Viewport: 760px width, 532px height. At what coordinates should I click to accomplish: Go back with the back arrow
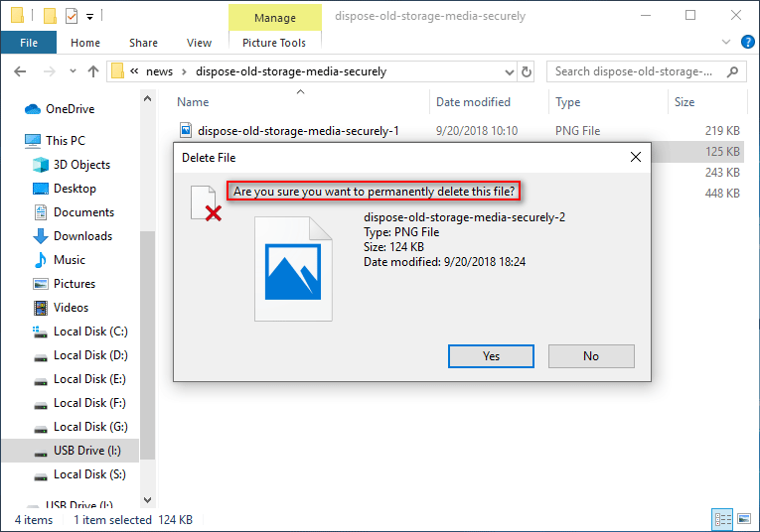[x=20, y=71]
